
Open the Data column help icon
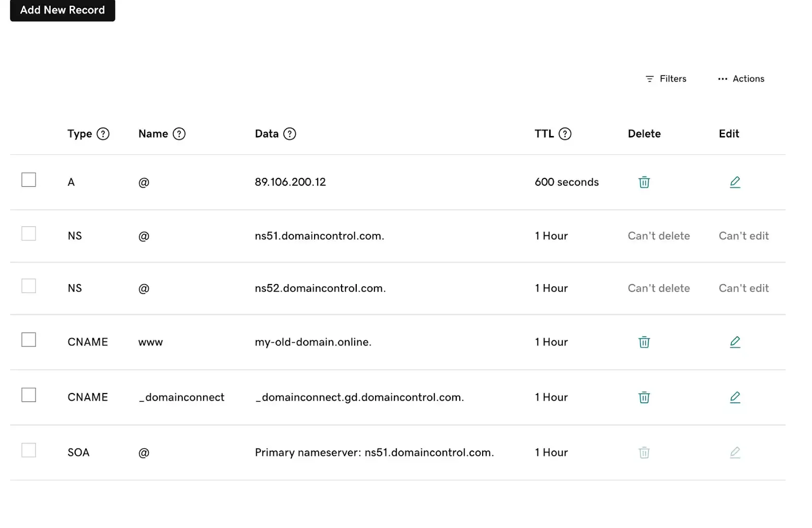289,134
